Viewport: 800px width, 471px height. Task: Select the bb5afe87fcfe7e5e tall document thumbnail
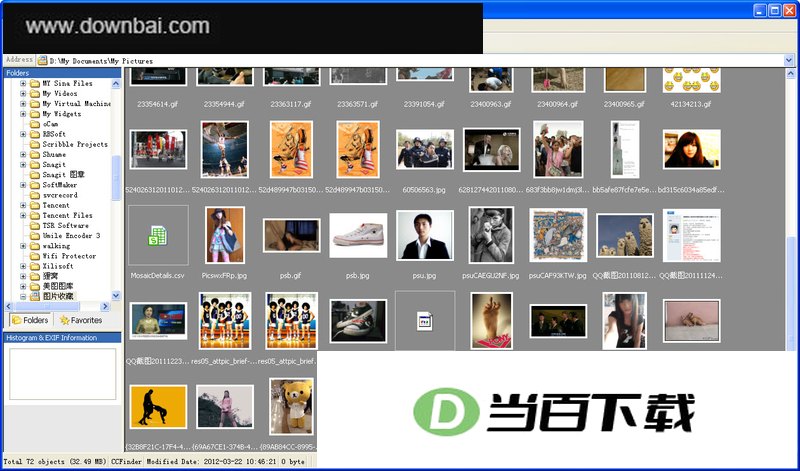(625, 150)
